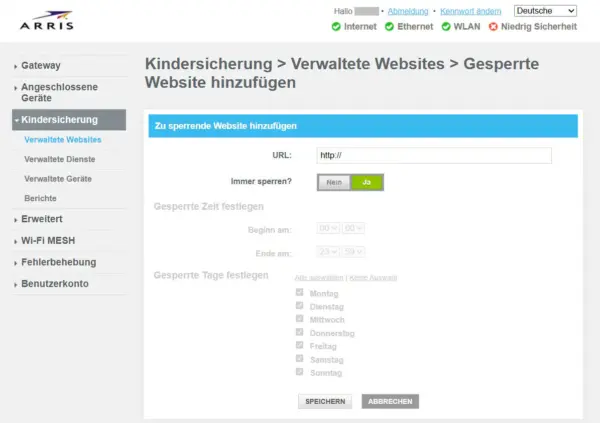
Task: Click the Keine Auswahl link
Action: coord(373,278)
